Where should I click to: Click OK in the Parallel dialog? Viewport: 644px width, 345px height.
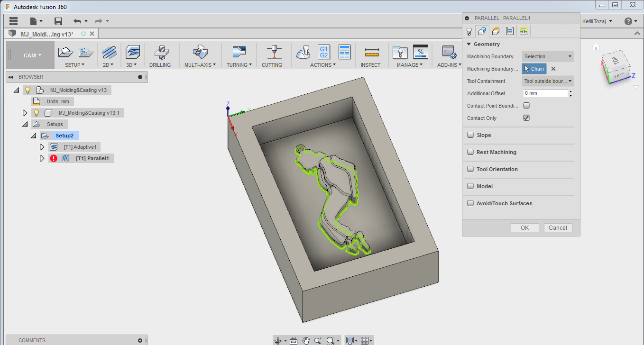tap(524, 227)
